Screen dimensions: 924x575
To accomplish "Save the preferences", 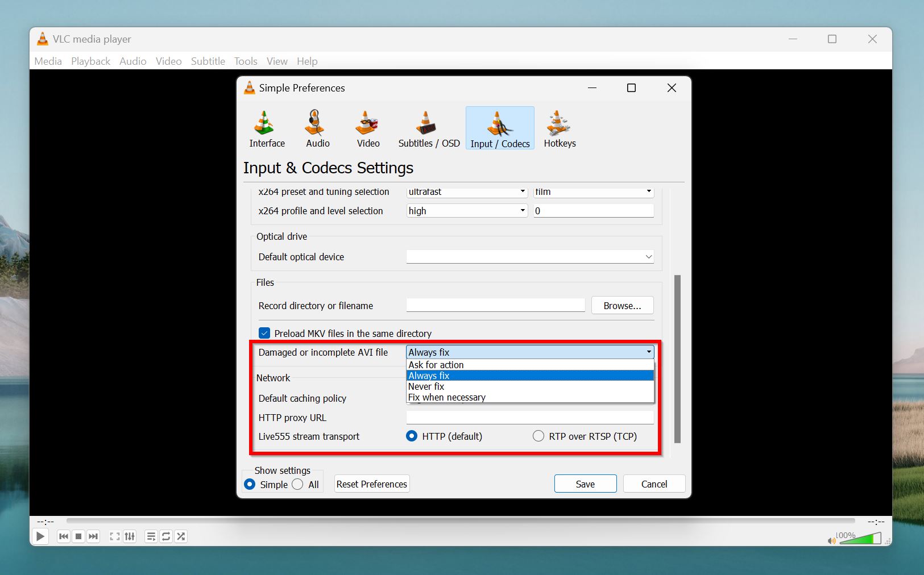I will pos(585,484).
